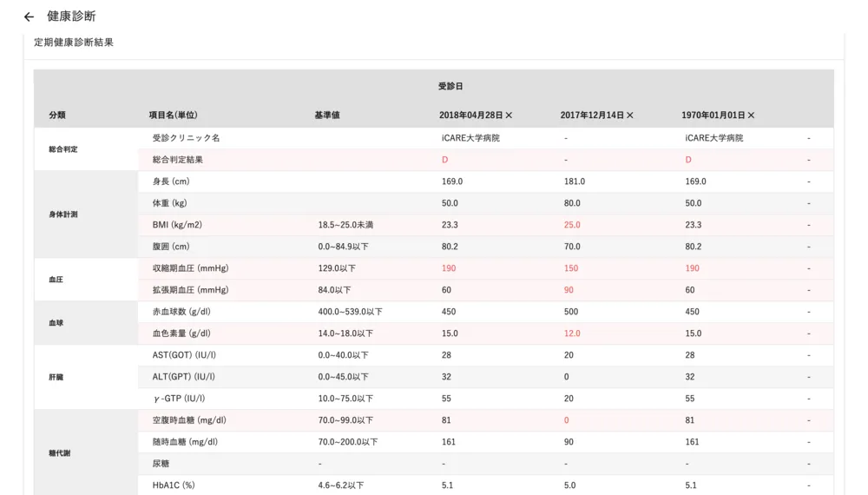868x495 pixels.
Task: Click the back arrow beside 健康診断
Action: point(29,16)
